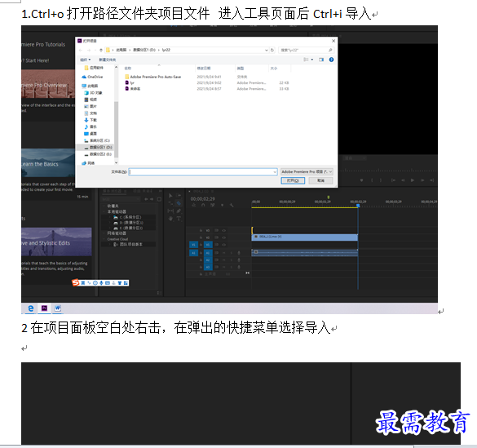Toggle the eye visibility on track V1

click(x=223, y=245)
